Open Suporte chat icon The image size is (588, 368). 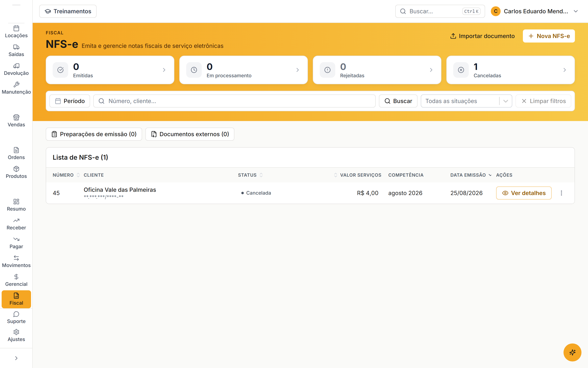click(x=16, y=314)
